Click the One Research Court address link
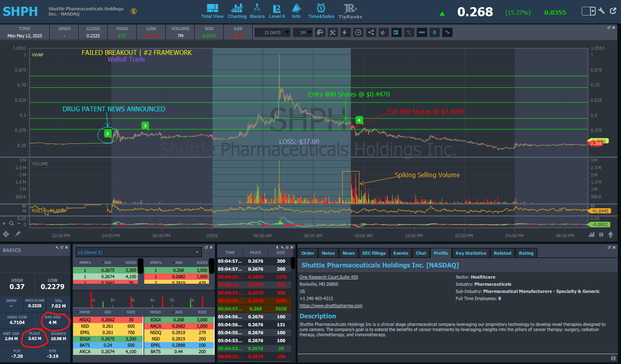Screen dimensions: 621x364 (x=329, y=277)
